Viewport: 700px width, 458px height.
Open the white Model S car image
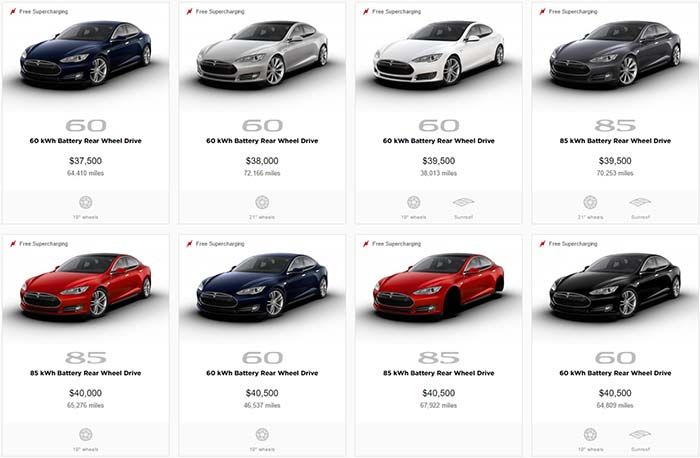click(x=438, y=54)
